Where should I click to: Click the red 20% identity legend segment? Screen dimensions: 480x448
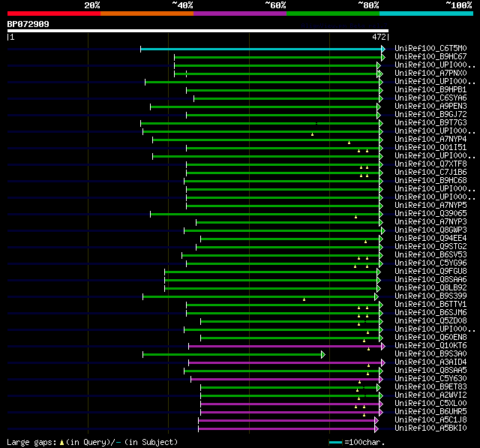click(x=54, y=14)
